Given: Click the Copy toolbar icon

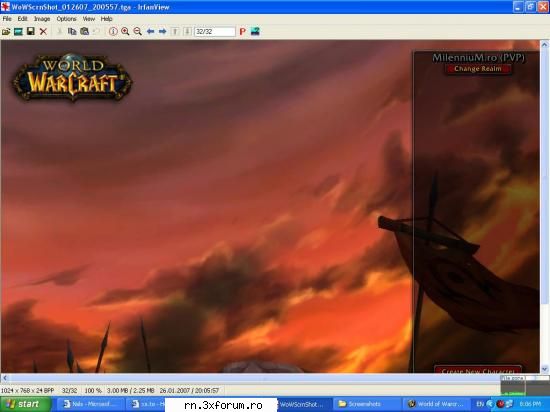Looking at the screenshot, I should pyautogui.click(x=72, y=32).
